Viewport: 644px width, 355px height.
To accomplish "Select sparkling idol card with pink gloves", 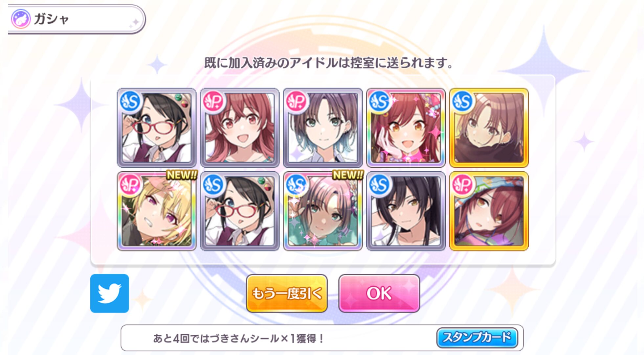I will (x=406, y=128).
